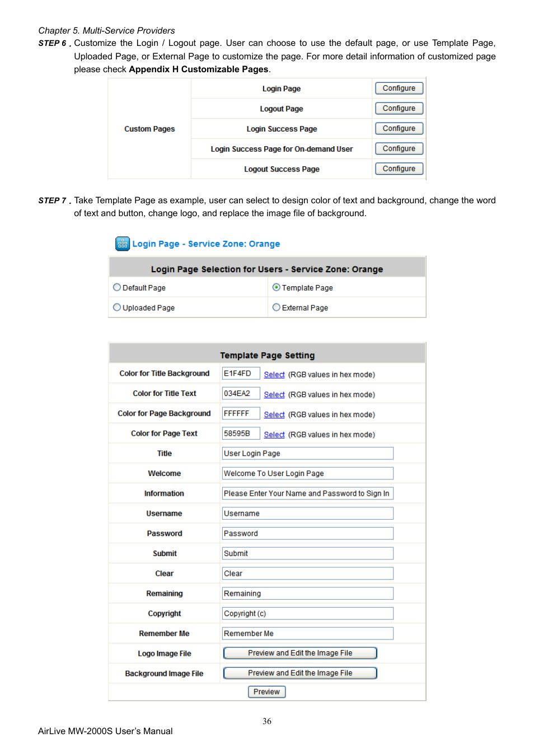Open Select link for Title Text color

point(274,395)
